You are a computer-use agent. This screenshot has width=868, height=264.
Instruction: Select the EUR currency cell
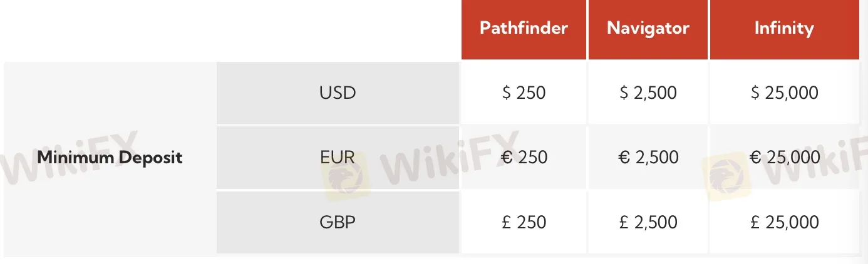coord(338,157)
